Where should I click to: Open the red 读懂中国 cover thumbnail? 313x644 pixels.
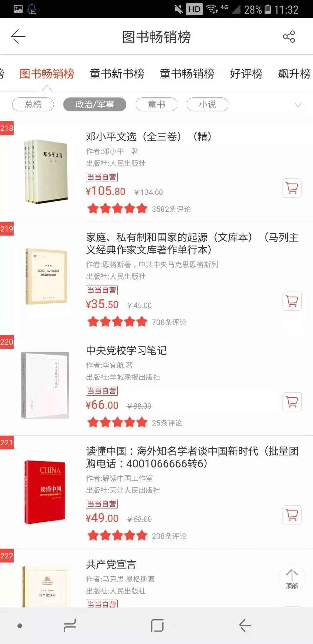(x=45, y=492)
